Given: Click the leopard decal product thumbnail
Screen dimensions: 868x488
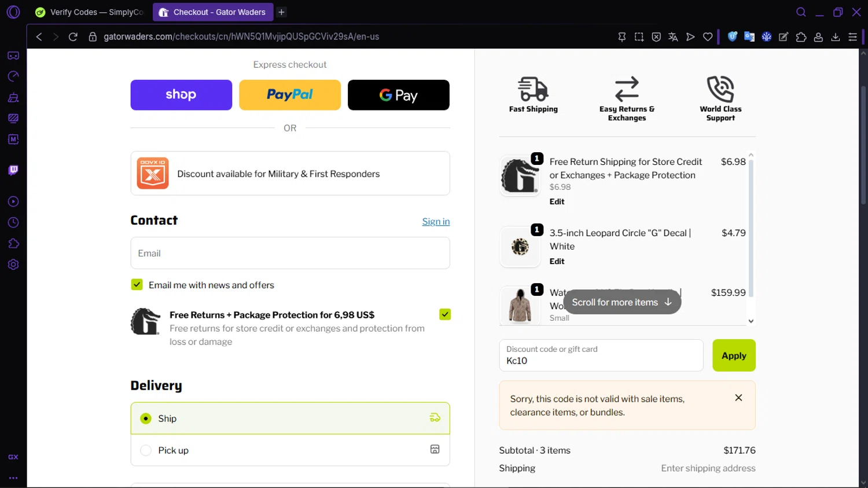Looking at the screenshot, I should pyautogui.click(x=520, y=247).
